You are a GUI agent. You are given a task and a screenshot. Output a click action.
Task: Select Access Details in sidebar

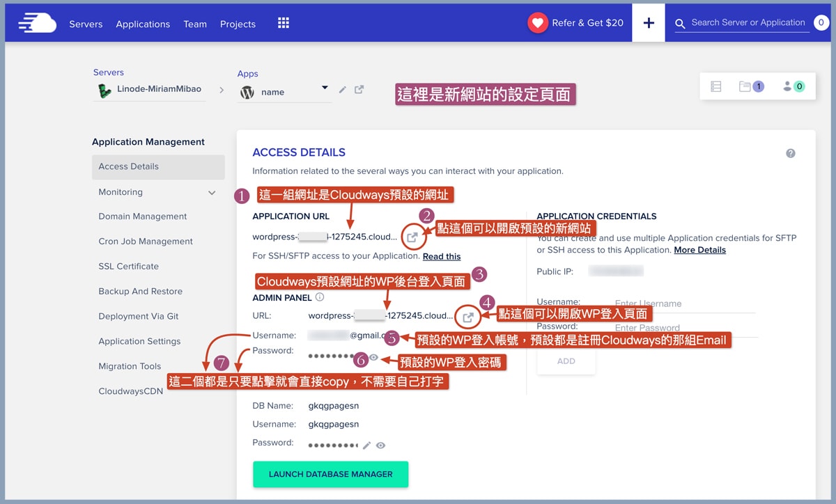point(158,167)
